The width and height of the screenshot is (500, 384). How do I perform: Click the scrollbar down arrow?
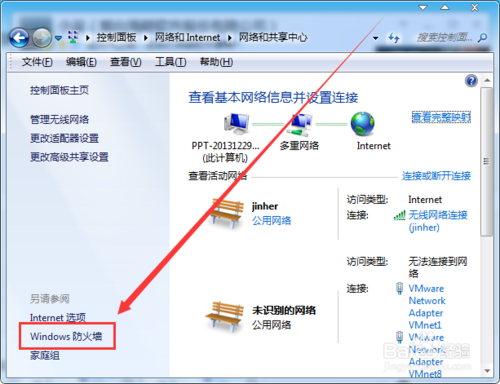[x=487, y=371]
